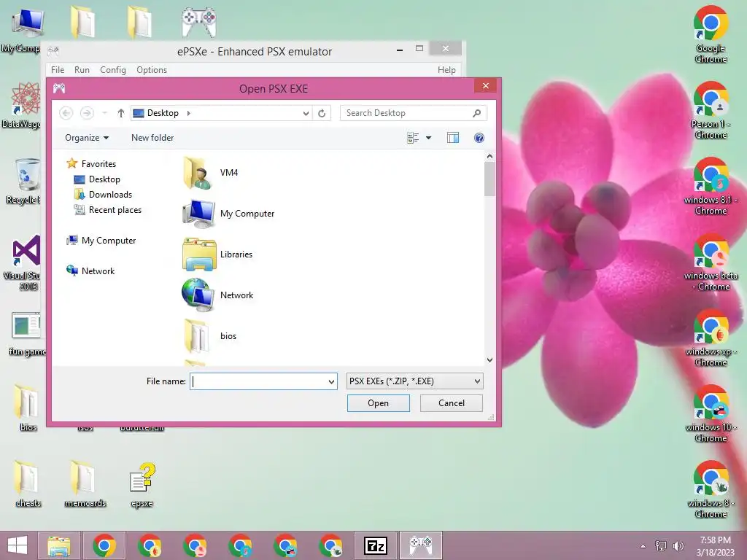Open the recent locations arrow beside Forward
The width and height of the screenshot is (747, 560).
pyautogui.click(x=104, y=113)
